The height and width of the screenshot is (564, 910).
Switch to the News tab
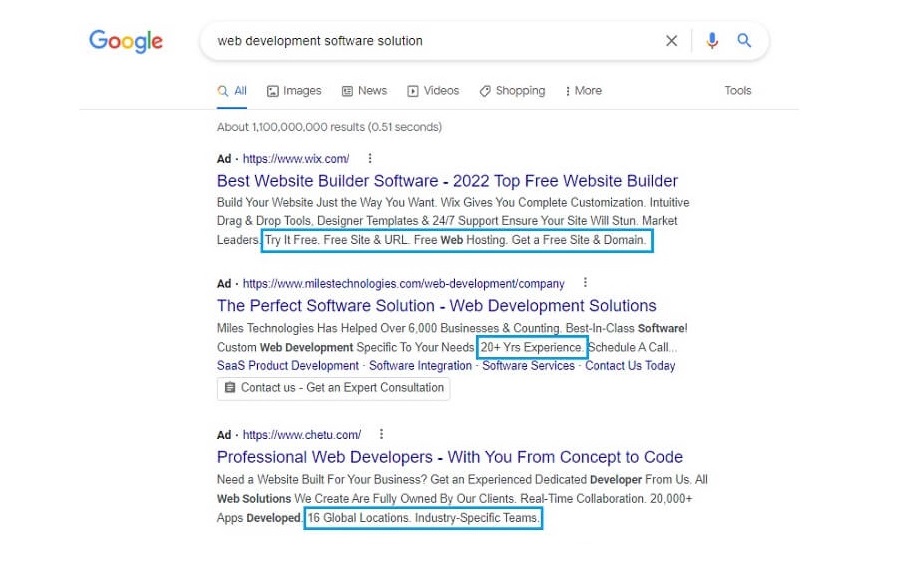point(364,91)
